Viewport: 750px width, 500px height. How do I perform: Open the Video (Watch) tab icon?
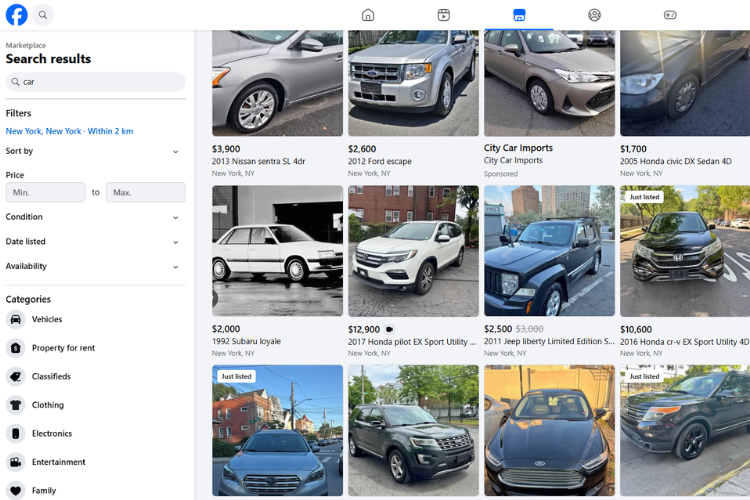click(443, 15)
